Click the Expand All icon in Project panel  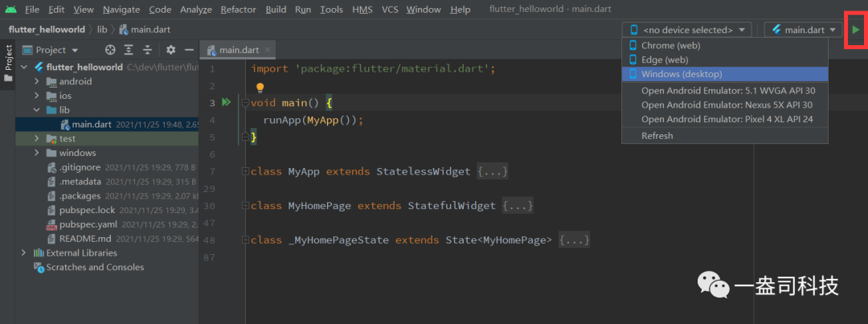(x=129, y=50)
